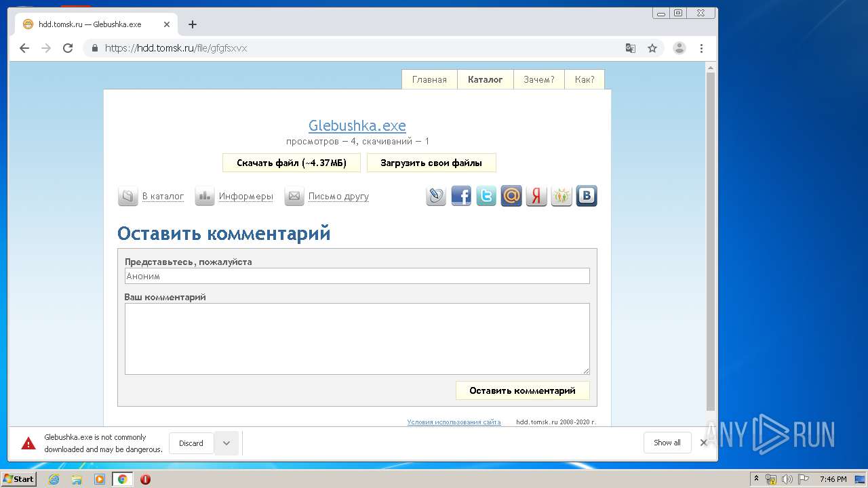Go back in Chrome
The image size is (868, 488).
24,48
